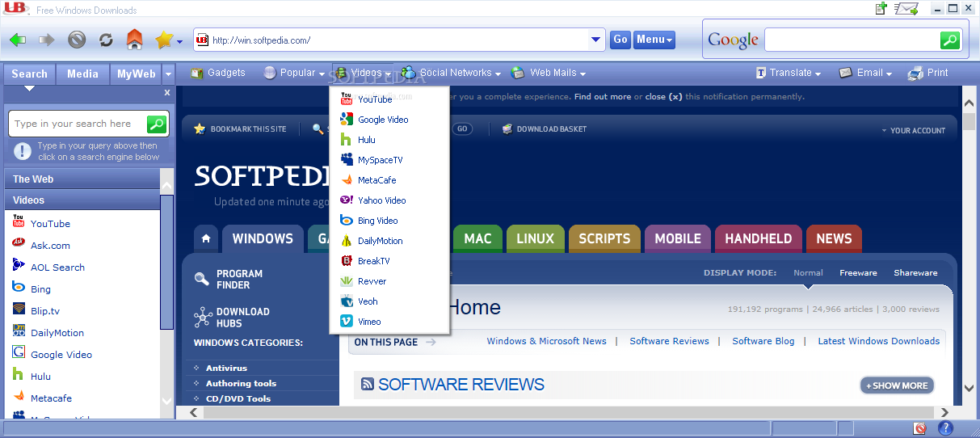Open Favorites via the star icon
This screenshot has height=438, width=980.
pos(164,39)
